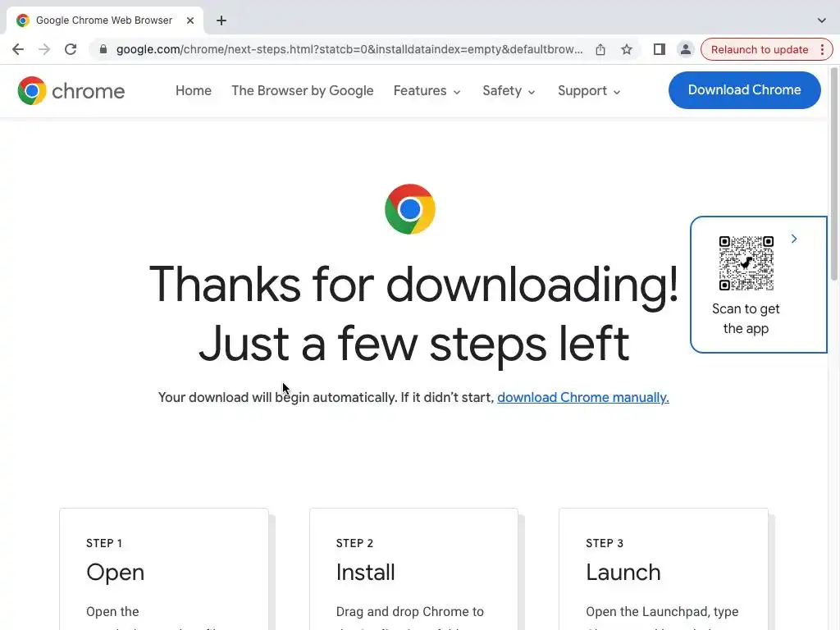Viewport: 840px width, 630px height.
Task: Select the Google Chrome Web Browser tab
Action: (104, 21)
